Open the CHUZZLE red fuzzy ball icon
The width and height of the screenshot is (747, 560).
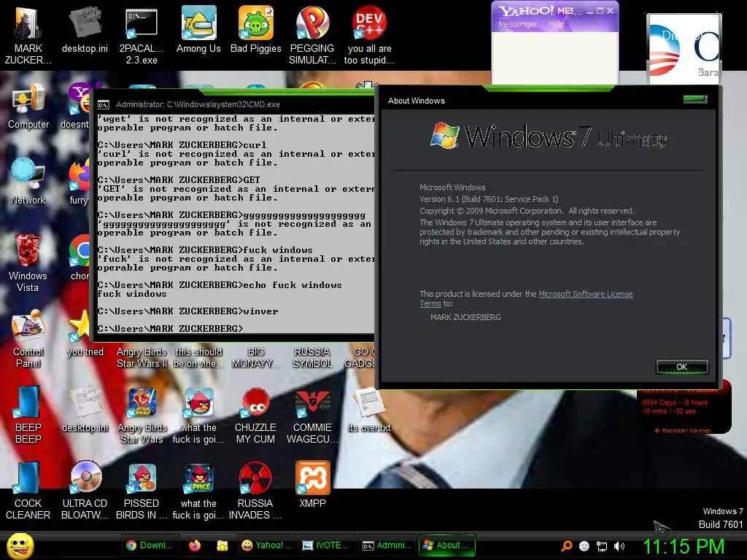click(x=255, y=414)
